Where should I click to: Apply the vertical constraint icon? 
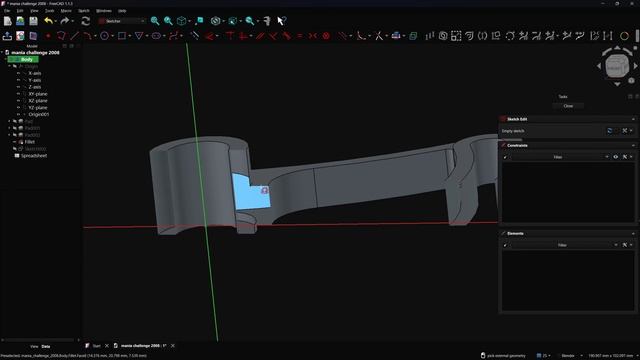tap(243, 36)
